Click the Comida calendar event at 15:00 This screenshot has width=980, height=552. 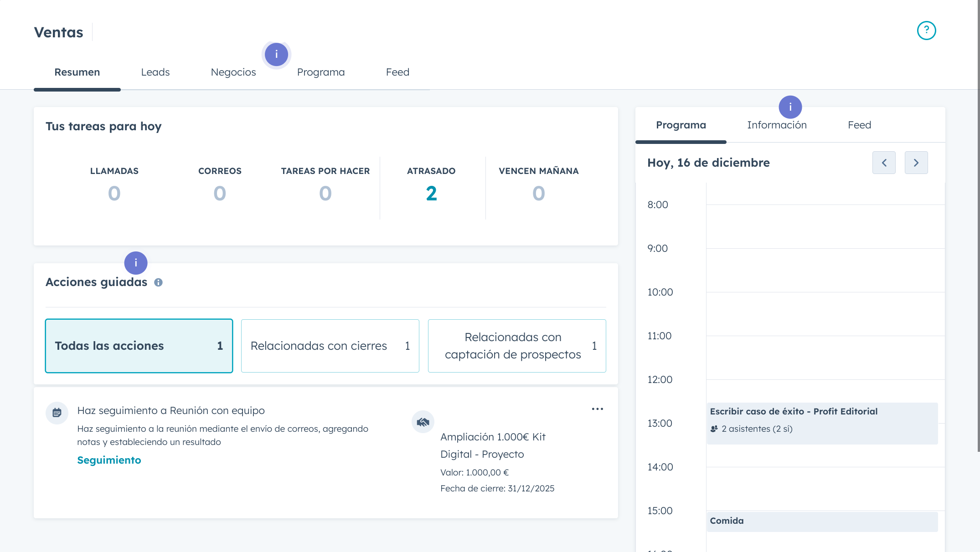tap(821, 521)
